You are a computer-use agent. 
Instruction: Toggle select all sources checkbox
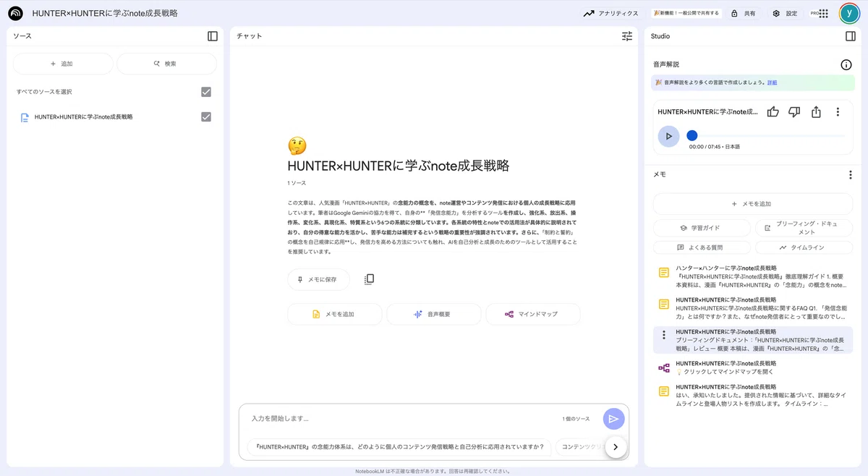tap(206, 92)
